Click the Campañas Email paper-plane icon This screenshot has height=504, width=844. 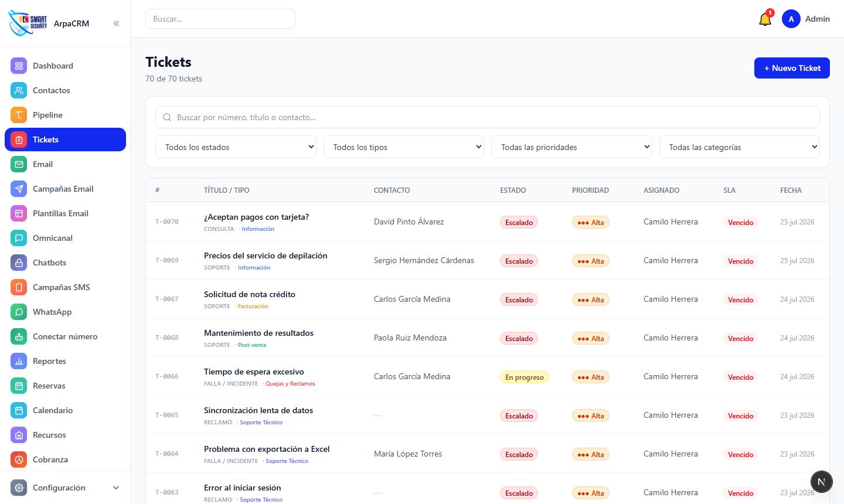click(x=19, y=189)
